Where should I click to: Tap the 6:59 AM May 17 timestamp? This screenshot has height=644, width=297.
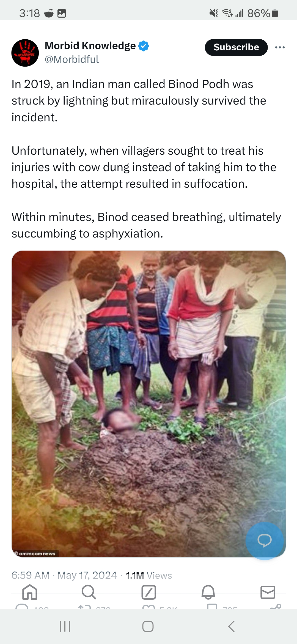point(64,575)
